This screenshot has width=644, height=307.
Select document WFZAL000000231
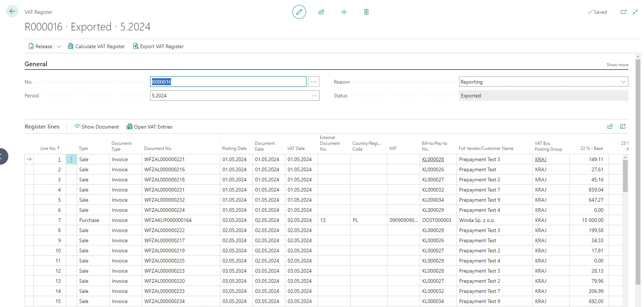(x=165, y=190)
